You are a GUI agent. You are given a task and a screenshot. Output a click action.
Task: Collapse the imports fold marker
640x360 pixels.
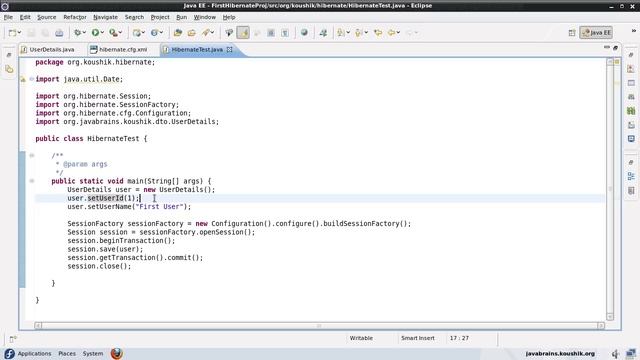[x=32, y=79]
